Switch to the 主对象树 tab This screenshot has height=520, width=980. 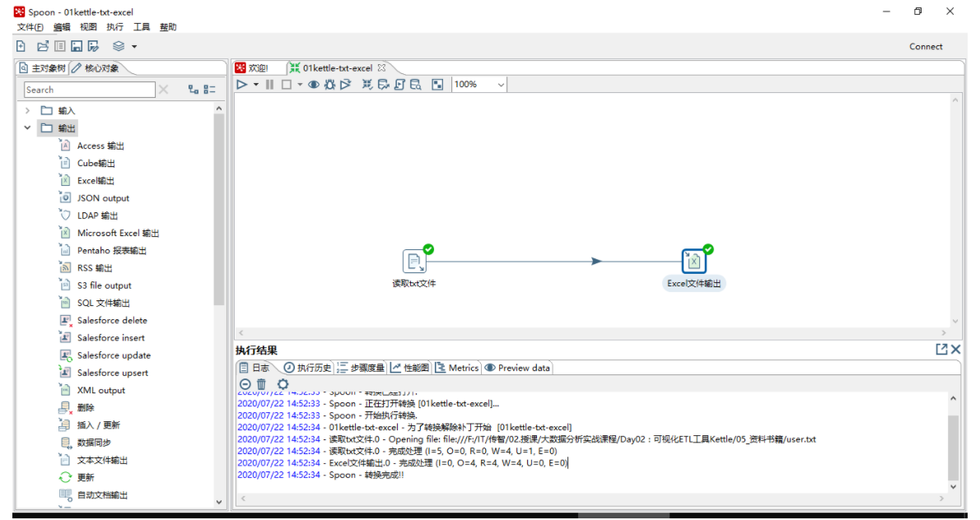[43, 68]
